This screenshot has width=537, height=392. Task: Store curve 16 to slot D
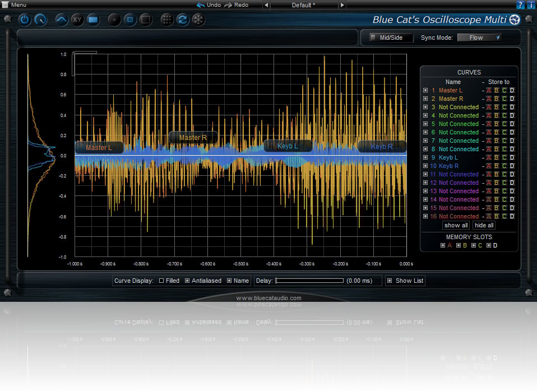(512, 216)
